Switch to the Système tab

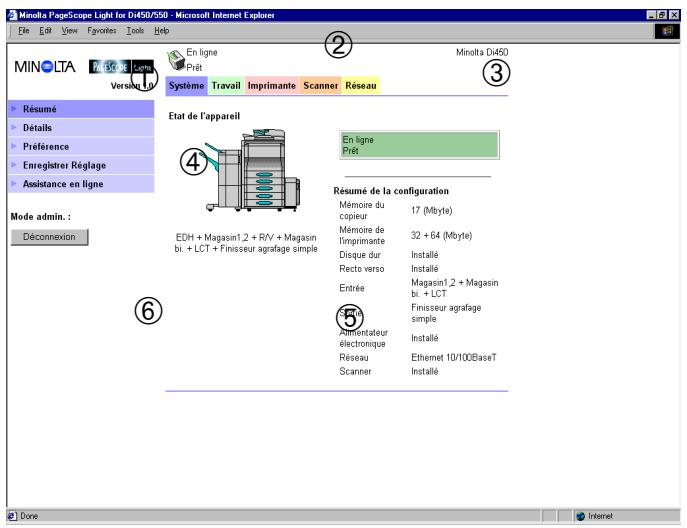point(187,85)
